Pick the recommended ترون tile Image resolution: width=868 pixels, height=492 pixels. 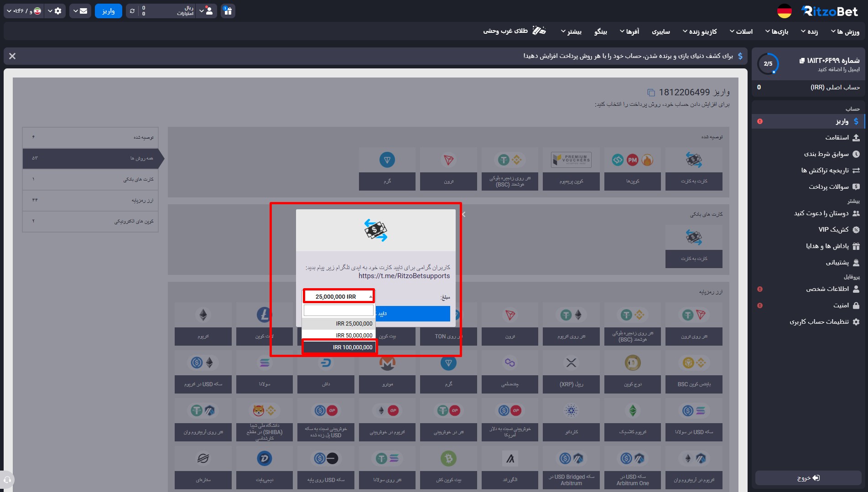(x=448, y=169)
